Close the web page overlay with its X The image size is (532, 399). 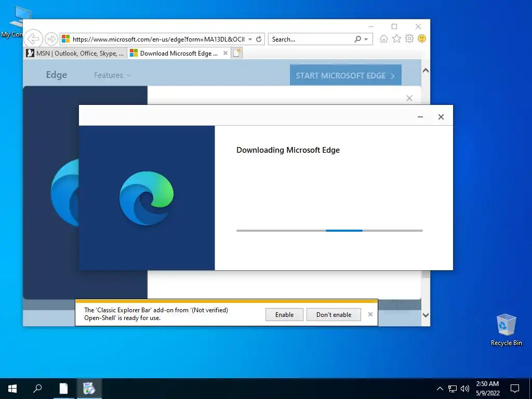409,98
